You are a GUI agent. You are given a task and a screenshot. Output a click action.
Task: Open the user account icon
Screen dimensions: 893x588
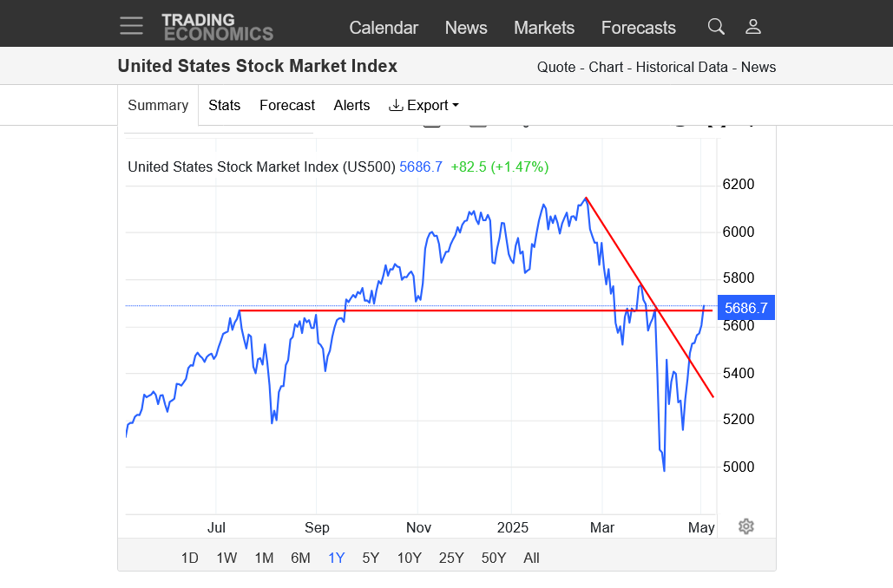tap(753, 27)
